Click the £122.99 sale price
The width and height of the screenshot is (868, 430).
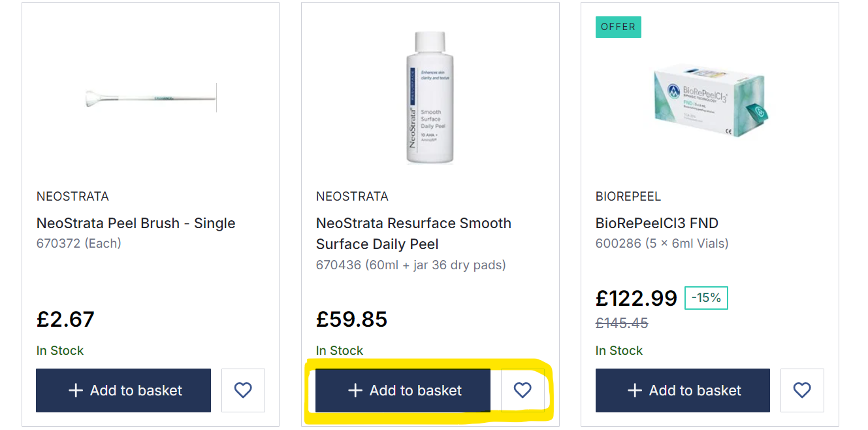636,298
